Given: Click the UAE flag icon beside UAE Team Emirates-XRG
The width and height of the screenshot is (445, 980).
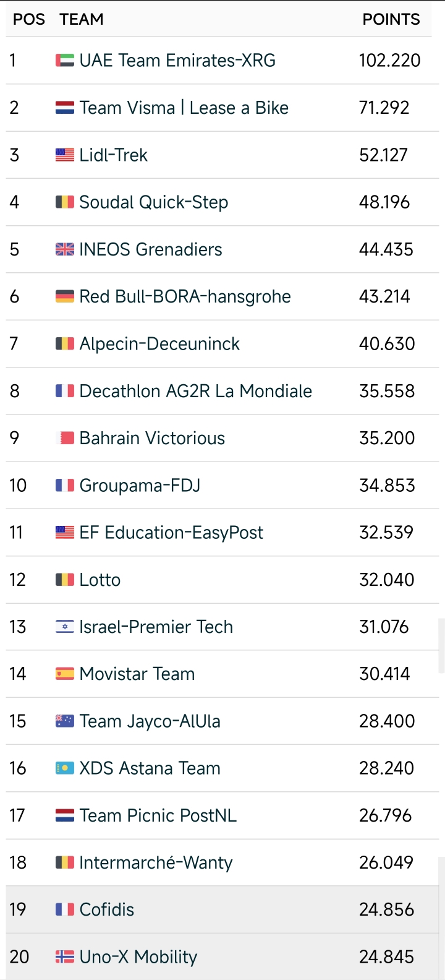Looking at the screenshot, I should coord(65,61).
